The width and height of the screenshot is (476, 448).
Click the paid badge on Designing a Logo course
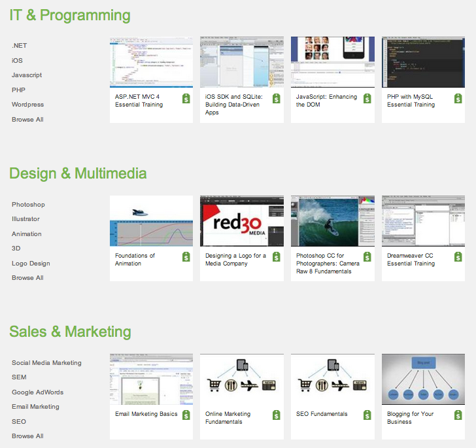[x=277, y=257]
